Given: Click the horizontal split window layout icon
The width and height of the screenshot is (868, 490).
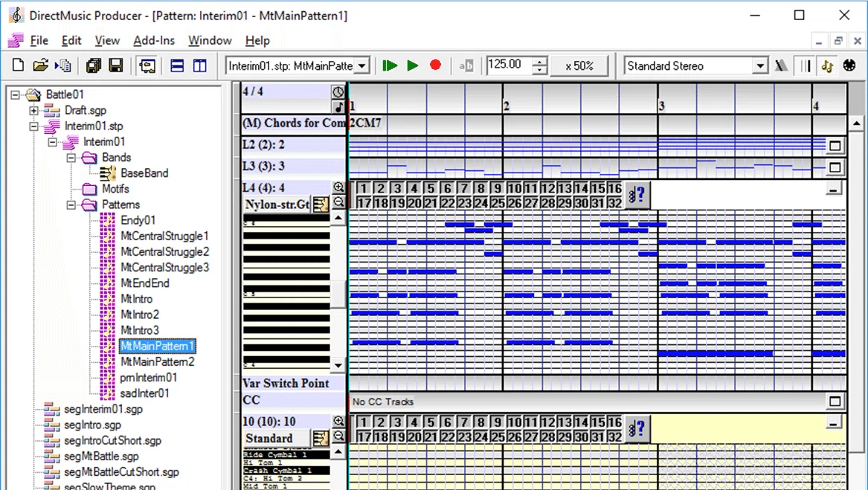Looking at the screenshot, I should coord(177,66).
